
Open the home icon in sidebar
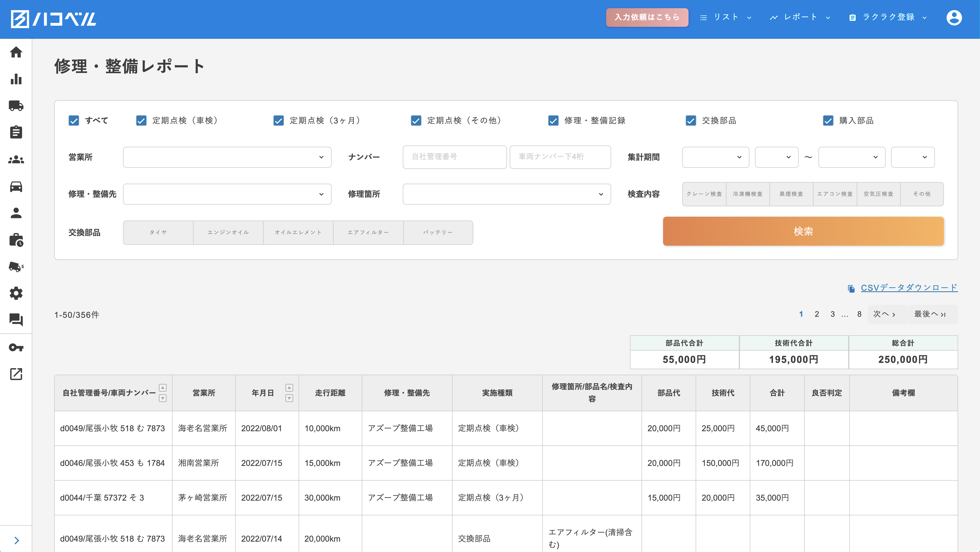tap(16, 52)
